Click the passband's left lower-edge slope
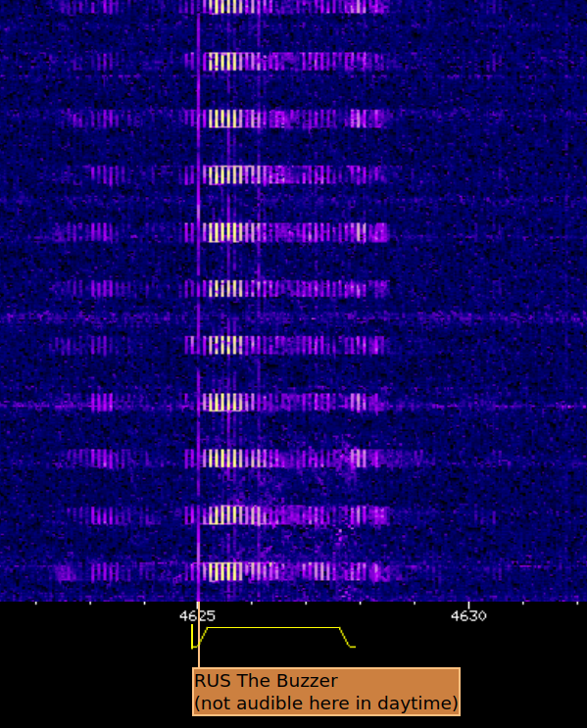The height and width of the screenshot is (728, 587). 203,637
